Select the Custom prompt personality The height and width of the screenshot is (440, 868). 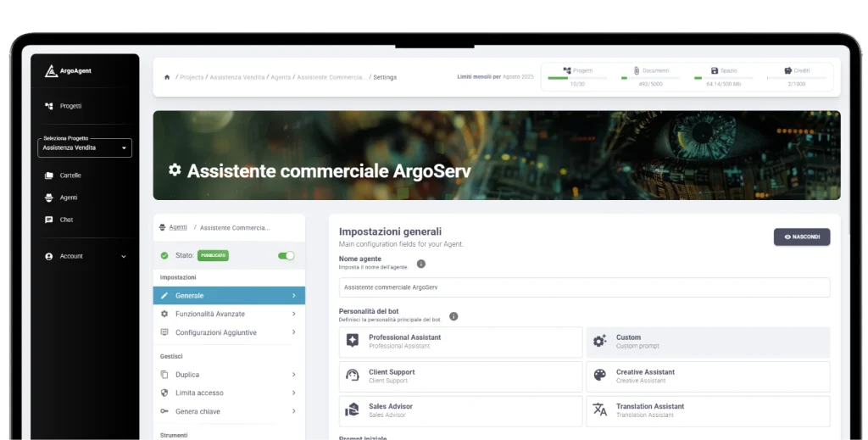click(x=708, y=342)
